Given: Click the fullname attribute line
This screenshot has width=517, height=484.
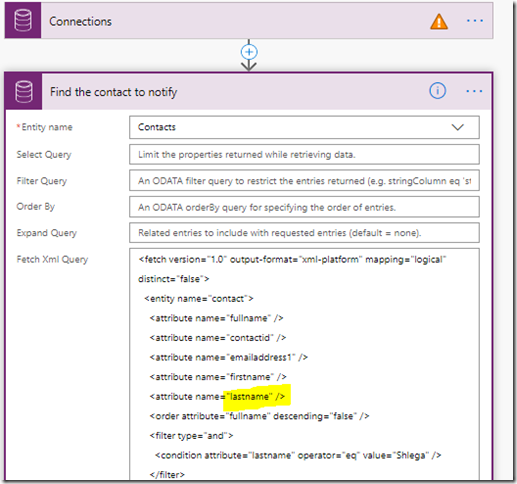Looking at the screenshot, I should [217, 318].
